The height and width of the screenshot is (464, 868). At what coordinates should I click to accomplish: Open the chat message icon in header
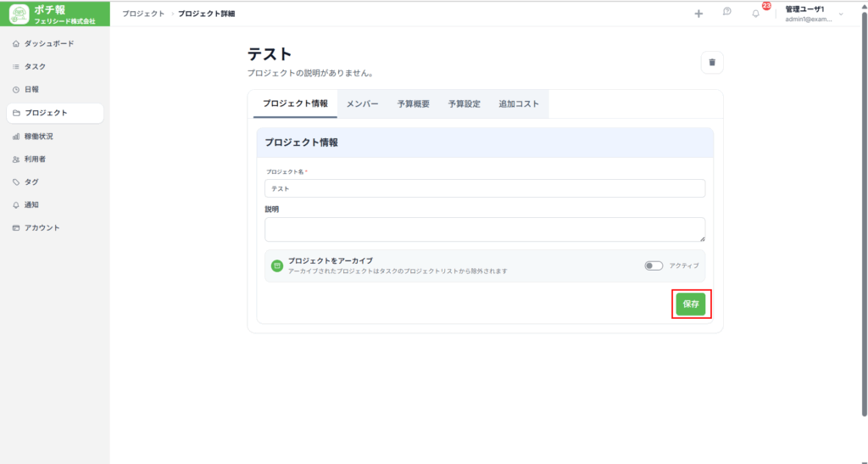726,13
